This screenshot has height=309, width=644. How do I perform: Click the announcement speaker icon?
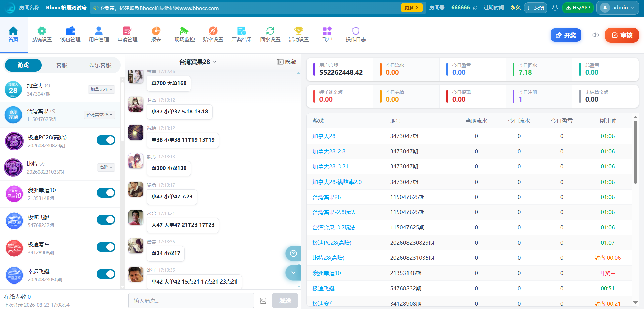pos(96,8)
